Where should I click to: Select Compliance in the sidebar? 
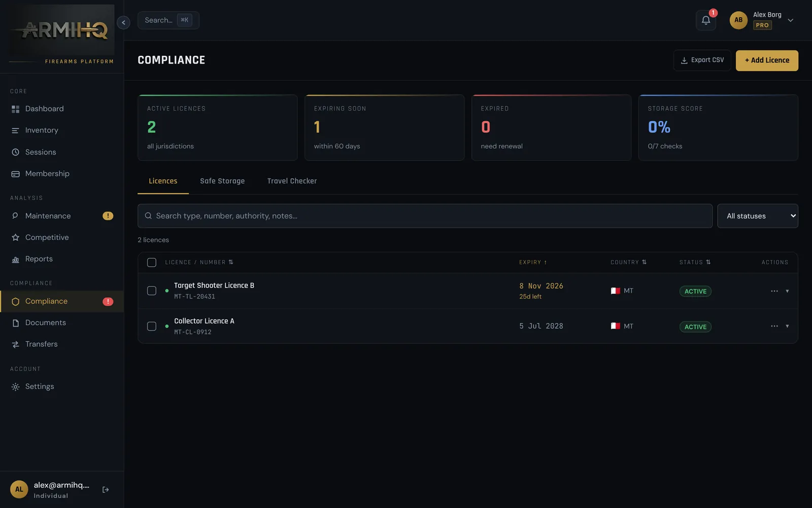(x=61, y=302)
